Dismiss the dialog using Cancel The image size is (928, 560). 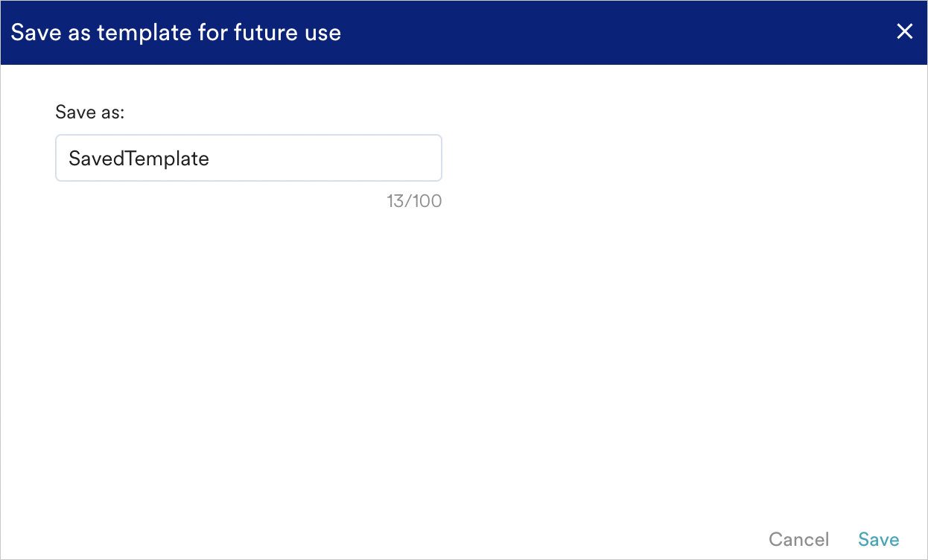[798, 539]
